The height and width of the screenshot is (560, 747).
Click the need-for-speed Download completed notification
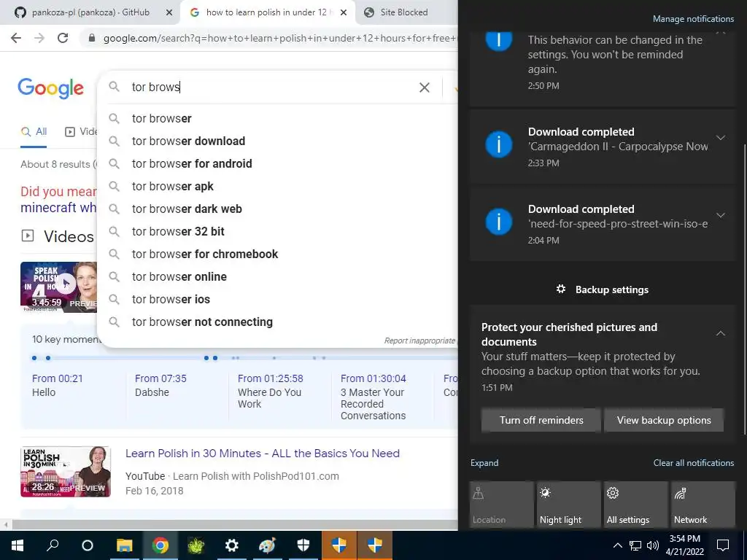603,224
